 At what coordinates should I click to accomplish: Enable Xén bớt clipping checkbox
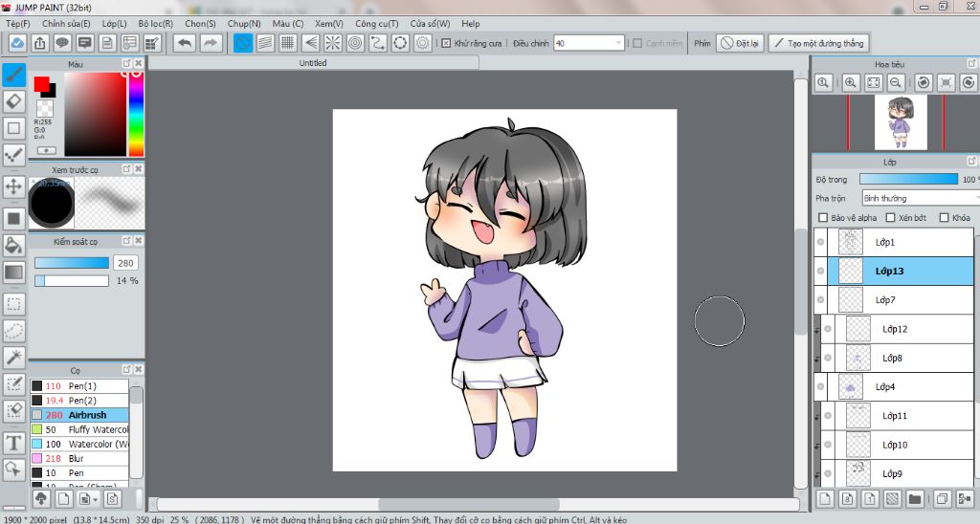[x=891, y=217]
